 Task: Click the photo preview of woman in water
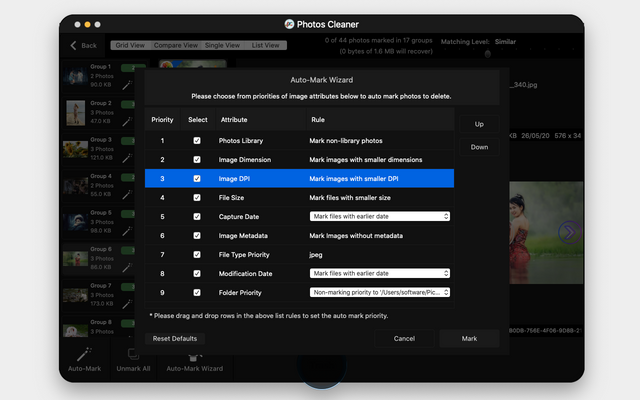click(x=546, y=233)
